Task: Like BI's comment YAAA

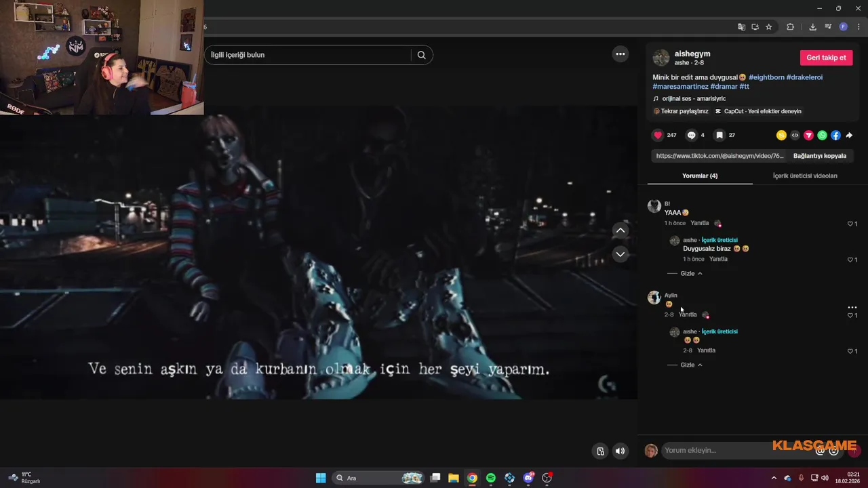Action: click(852, 224)
